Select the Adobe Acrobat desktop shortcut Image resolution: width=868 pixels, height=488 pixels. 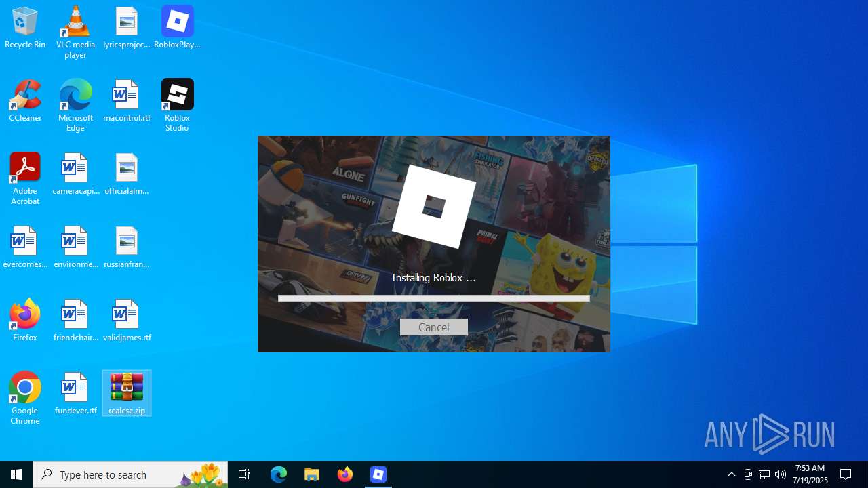pyautogui.click(x=25, y=179)
